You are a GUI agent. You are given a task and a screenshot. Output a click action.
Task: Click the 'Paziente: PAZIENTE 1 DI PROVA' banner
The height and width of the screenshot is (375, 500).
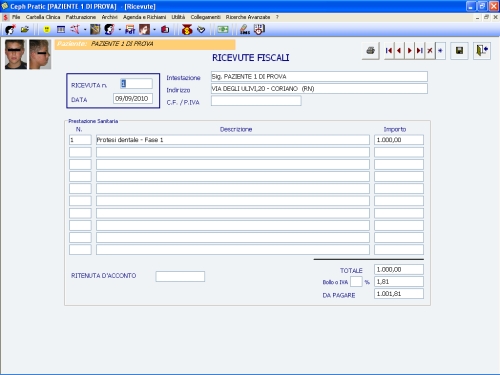click(145, 44)
